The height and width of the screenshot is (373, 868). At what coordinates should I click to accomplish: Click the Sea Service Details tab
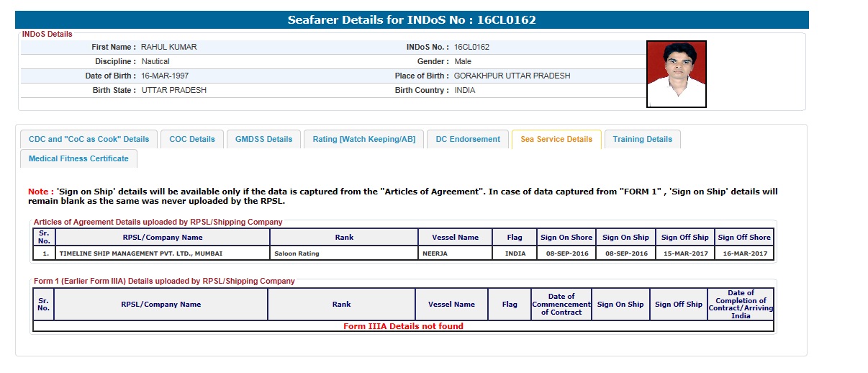click(556, 140)
